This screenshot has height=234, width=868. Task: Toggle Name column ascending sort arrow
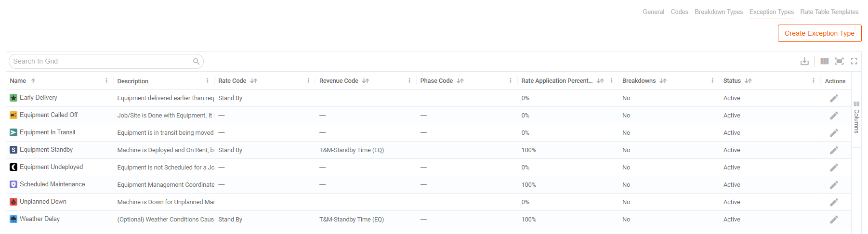(33, 81)
